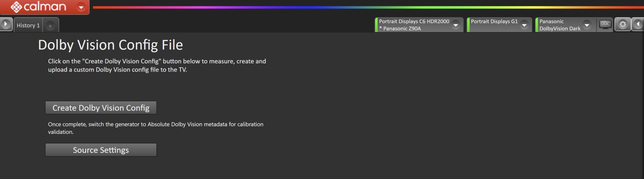This screenshot has width=644, height=179.
Task: Collapse the right panel arrow button
Action: (x=638, y=24)
